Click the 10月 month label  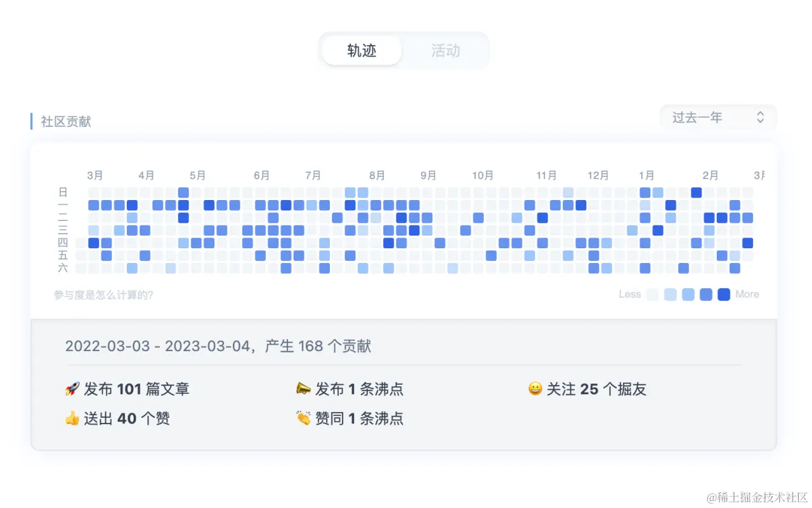click(x=482, y=175)
